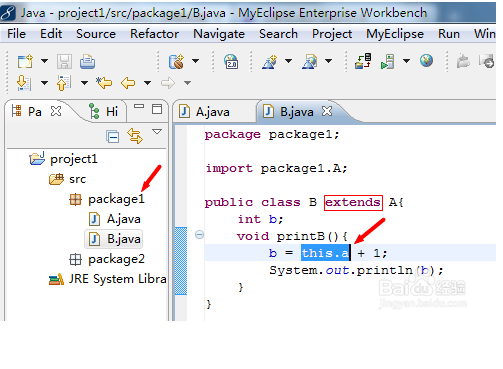
Task: Open the Run menu
Action: pos(449,34)
